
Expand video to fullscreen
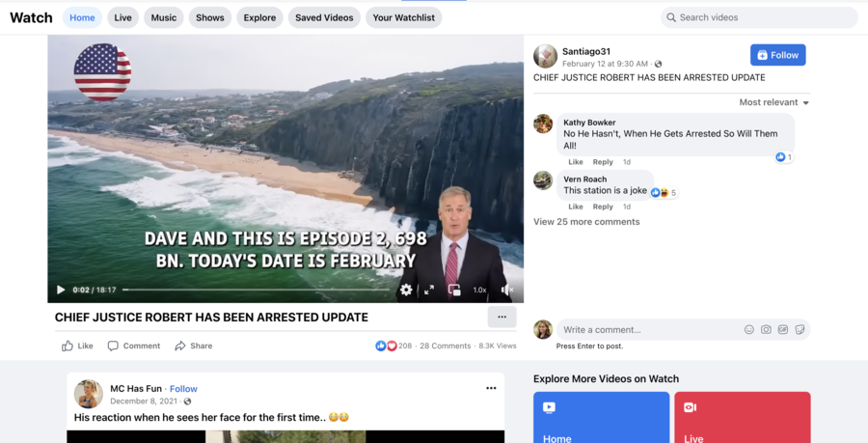coord(429,290)
